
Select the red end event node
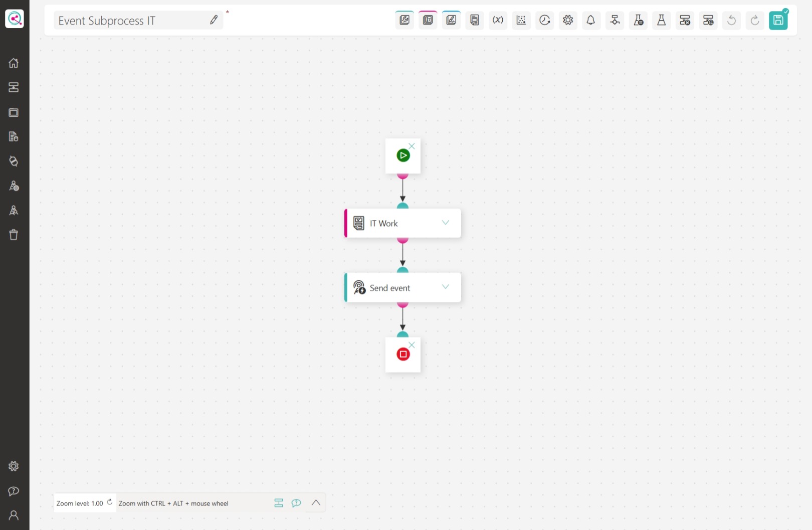click(x=403, y=355)
